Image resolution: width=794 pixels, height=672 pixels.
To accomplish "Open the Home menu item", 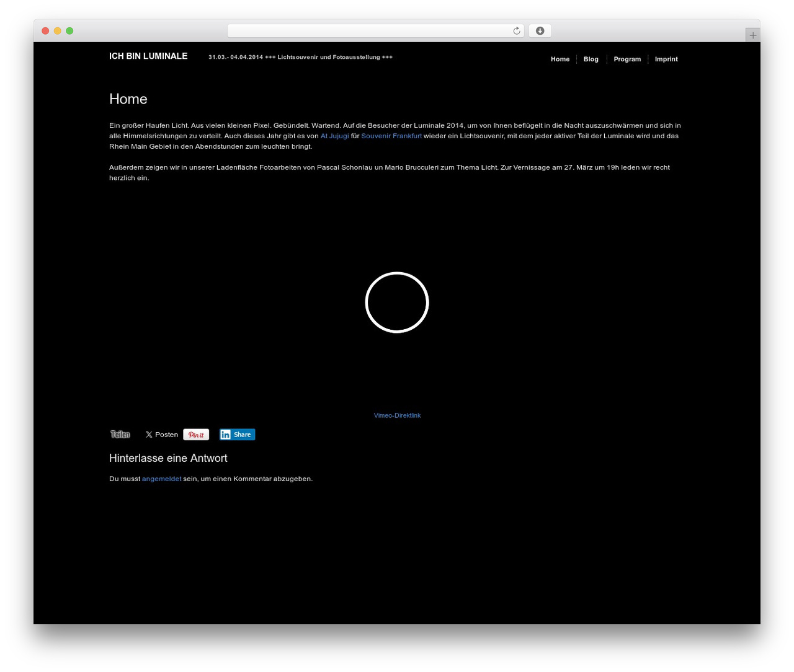I will click(560, 59).
